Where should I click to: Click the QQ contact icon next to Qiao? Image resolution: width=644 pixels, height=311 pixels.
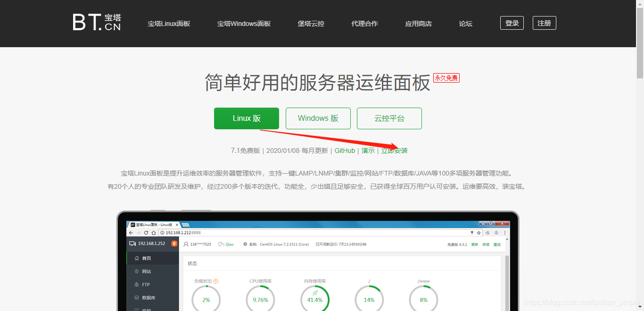220,244
